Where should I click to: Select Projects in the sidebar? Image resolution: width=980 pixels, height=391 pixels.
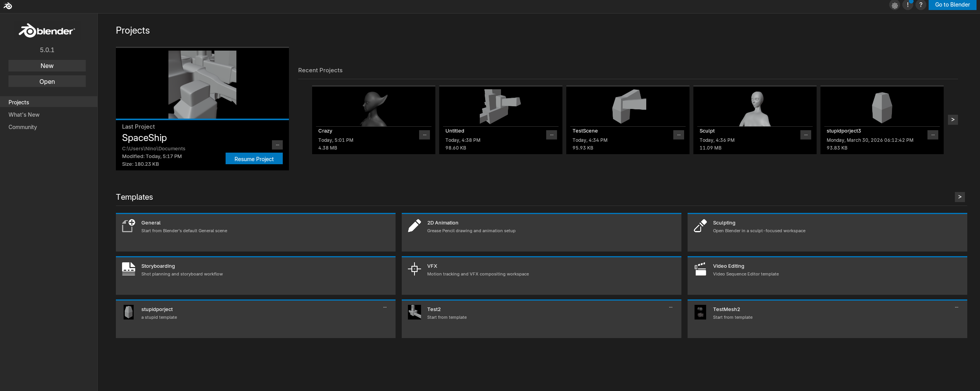[x=49, y=102]
